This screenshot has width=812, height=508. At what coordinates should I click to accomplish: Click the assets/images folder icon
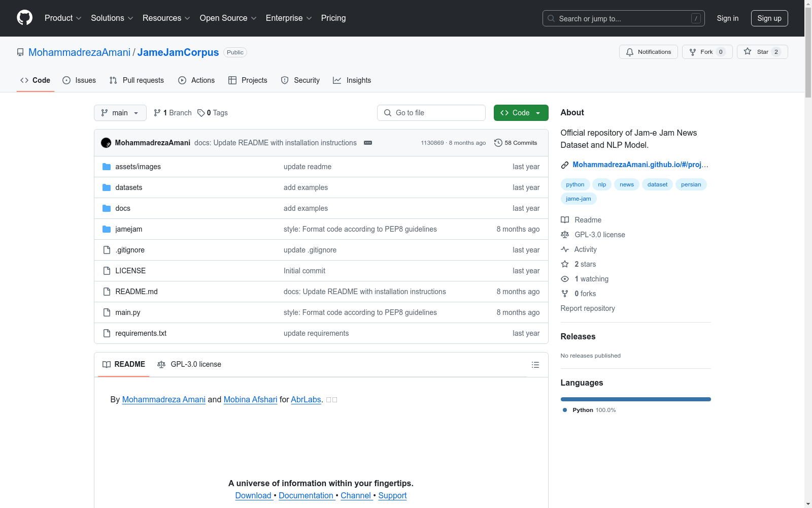pos(107,167)
